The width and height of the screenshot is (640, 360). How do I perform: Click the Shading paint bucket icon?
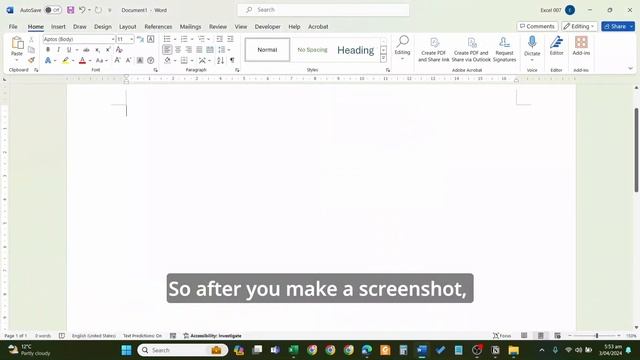click(167, 60)
